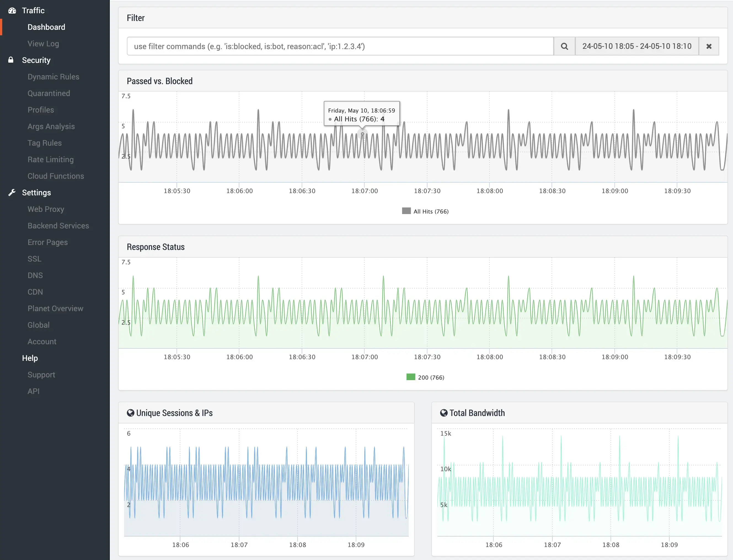Image resolution: width=733 pixels, height=560 pixels.
Task: Click globe icon beside Total Bandwidth
Action: (x=444, y=413)
